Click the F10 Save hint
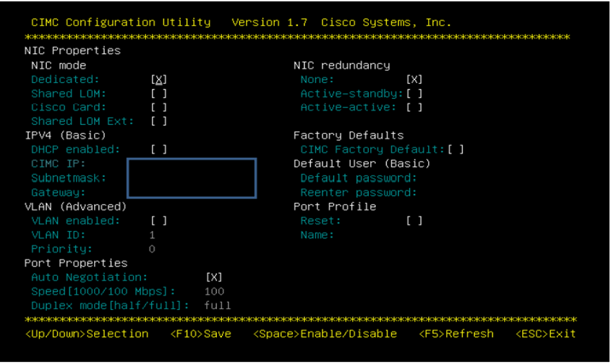611x364 pixels. point(201,334)
